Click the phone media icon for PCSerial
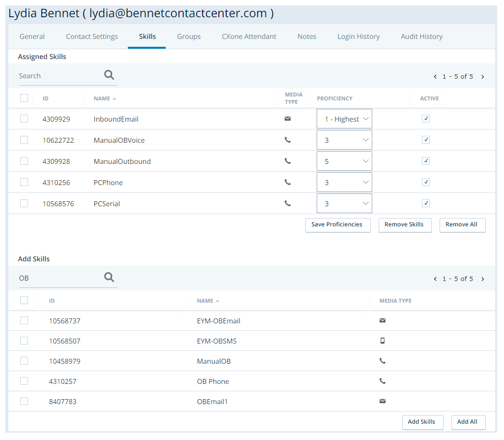The image size is (504, 440). [x=288, y=204]
